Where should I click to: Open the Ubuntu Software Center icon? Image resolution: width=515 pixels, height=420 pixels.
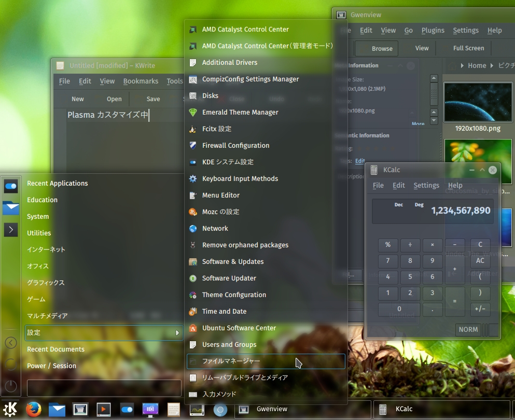pos(193,328)
